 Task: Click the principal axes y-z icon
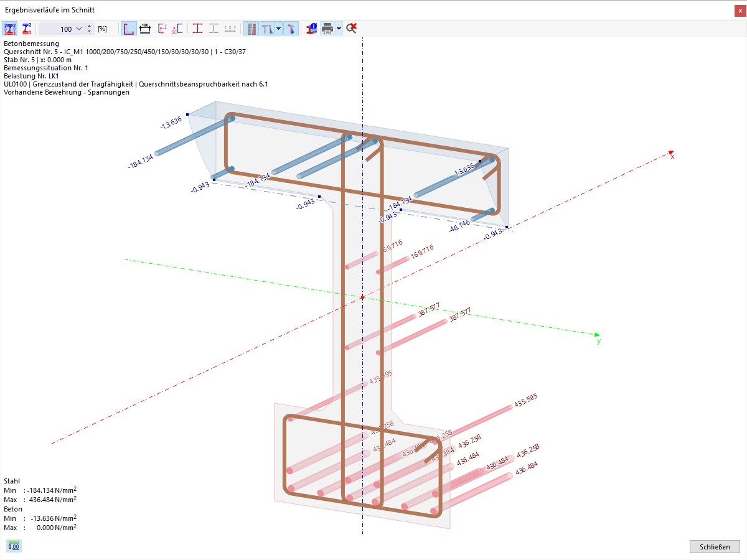coord(162,29)
